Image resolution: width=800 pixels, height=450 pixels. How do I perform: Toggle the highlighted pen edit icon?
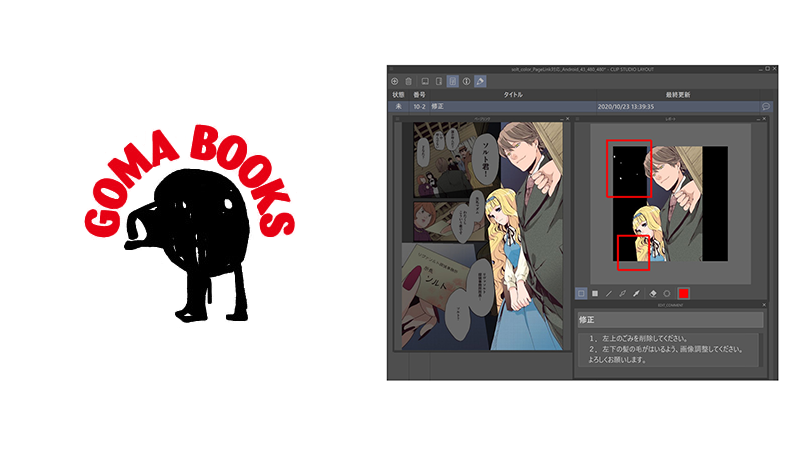pos(480,81)
